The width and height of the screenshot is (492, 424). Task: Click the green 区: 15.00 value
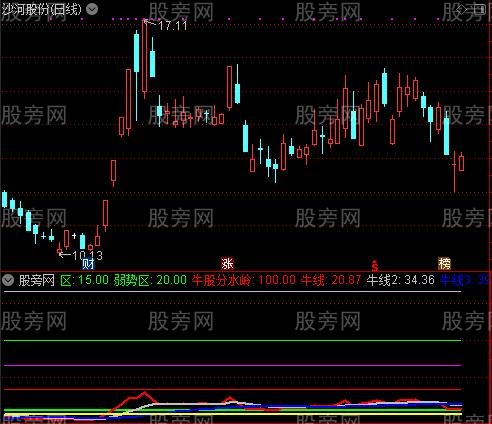[x=84, y=280]
